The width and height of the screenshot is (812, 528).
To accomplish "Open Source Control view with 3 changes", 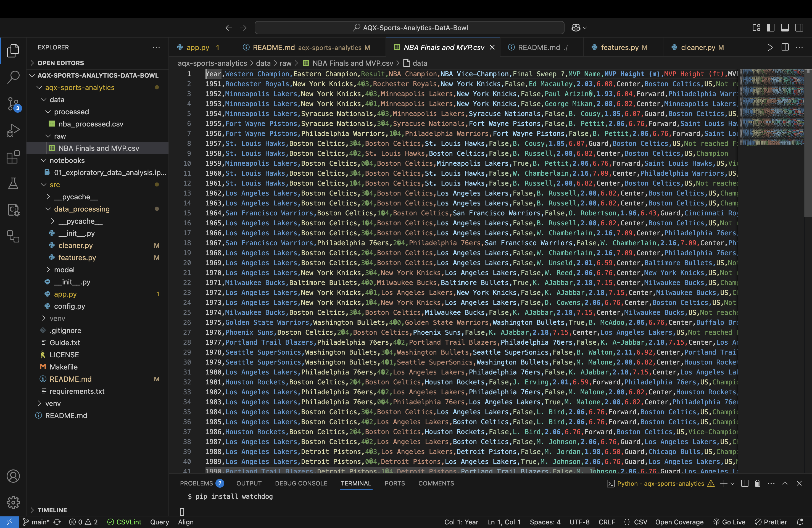I will [x=13, y=104].
